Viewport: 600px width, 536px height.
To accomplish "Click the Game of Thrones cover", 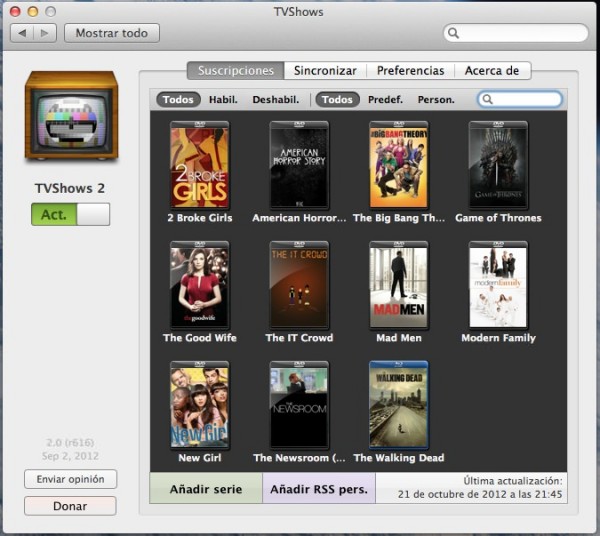I will pyautogui.click(x=498, y=165).
